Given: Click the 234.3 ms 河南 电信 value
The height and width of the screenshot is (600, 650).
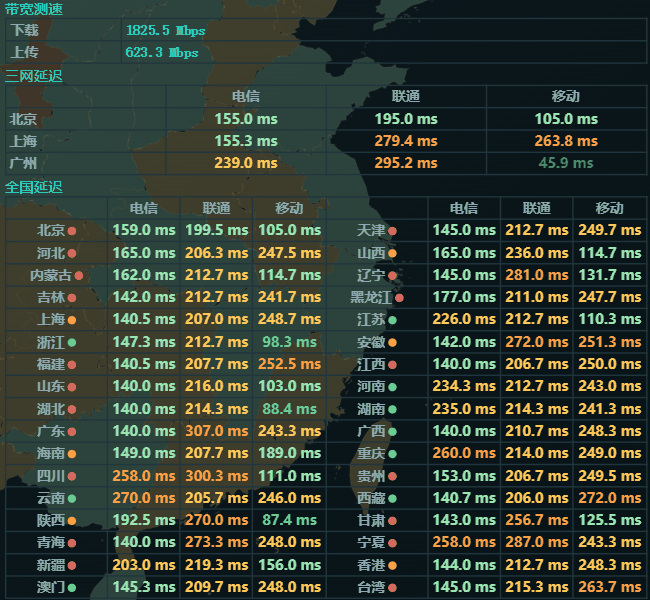Looking at the screenshot, I should point(464,386).
